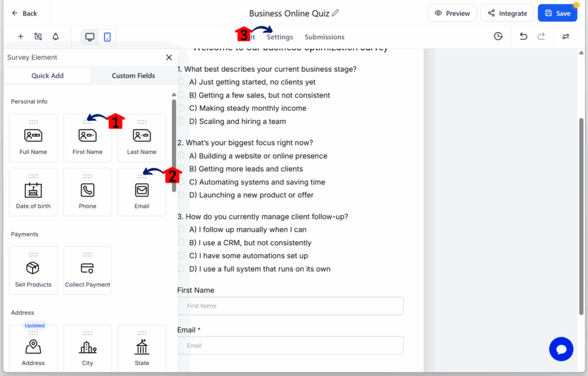Open the chat support bubble
Image resolution: width=588 pixels, height=376 pixels.
click(561, 349)
